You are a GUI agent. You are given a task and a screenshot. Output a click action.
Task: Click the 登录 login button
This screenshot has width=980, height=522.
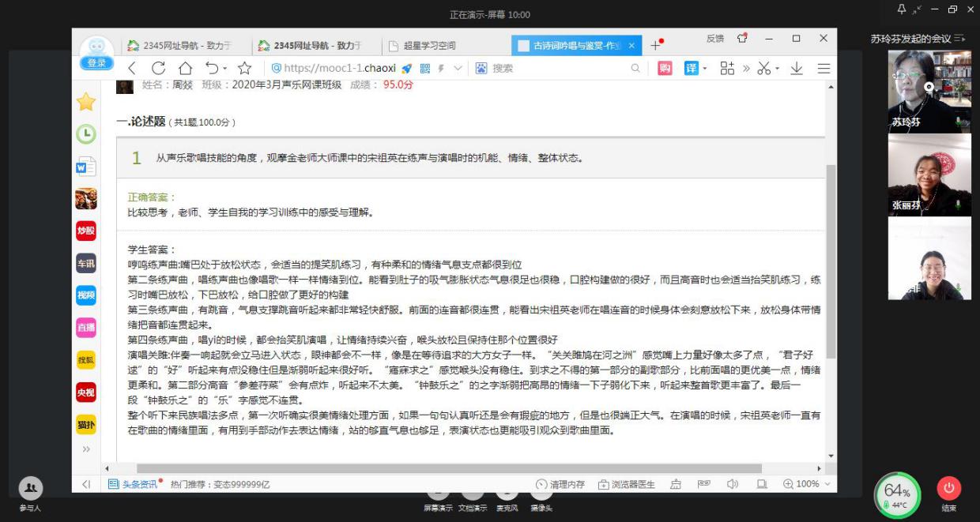96,63
